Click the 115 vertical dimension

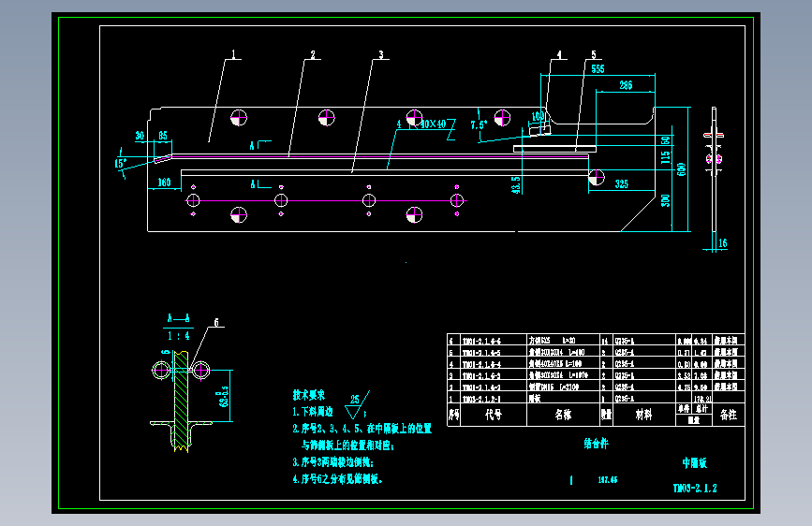[x=666, y=157]
